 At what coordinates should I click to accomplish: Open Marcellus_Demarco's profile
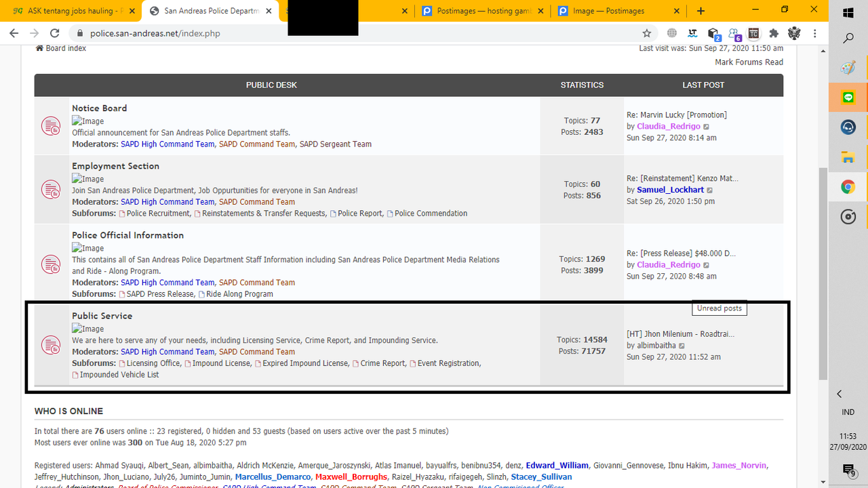click(x=273, y=477)
